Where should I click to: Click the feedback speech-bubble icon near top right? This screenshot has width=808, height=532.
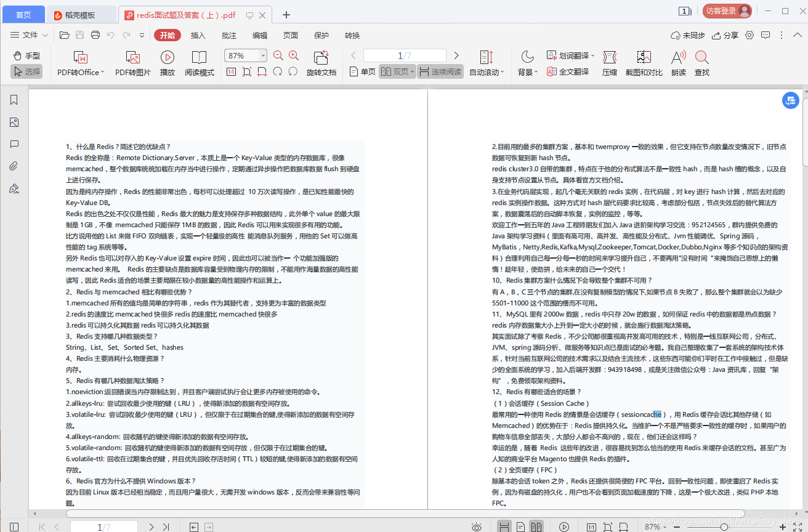tap(766, 35)
